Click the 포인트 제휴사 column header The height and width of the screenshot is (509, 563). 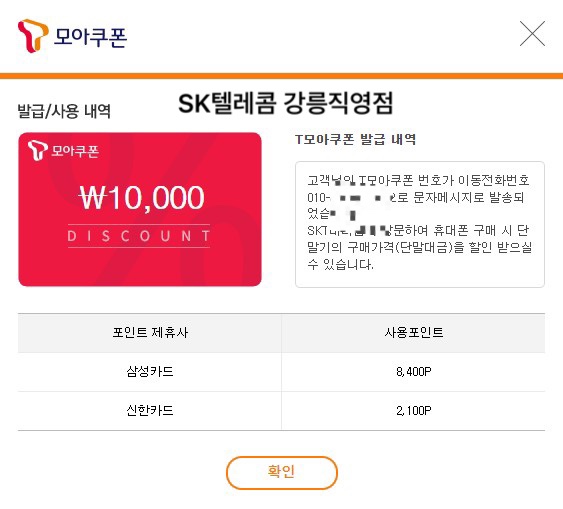click(x=150, y=332)
